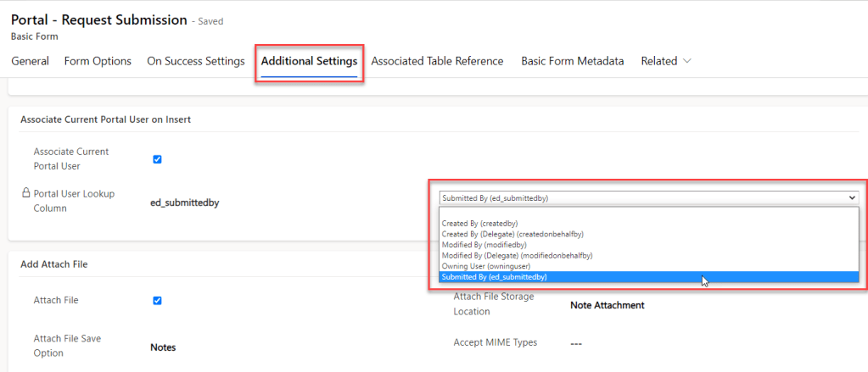The width and height of the screenshot is (868, 372).
Task: Open the Form Options tab
Action: (x=98, y=61)
